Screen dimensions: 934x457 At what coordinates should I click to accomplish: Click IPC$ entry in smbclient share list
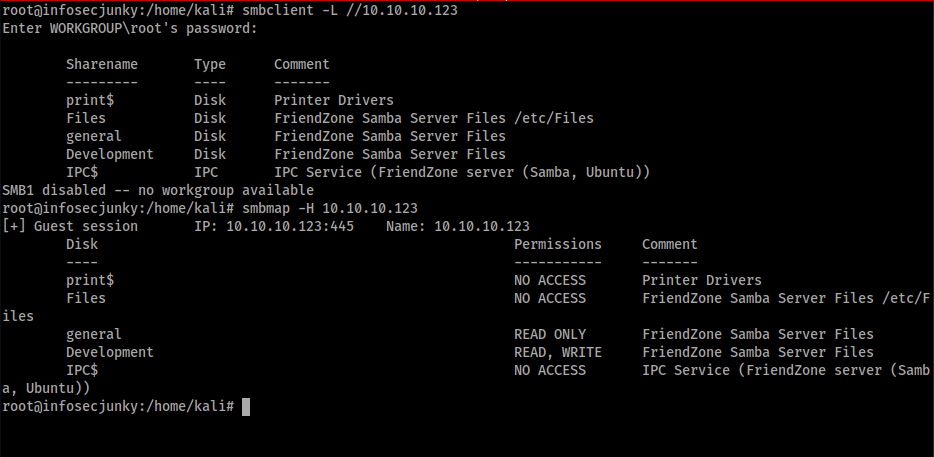[x=82, y=172]
